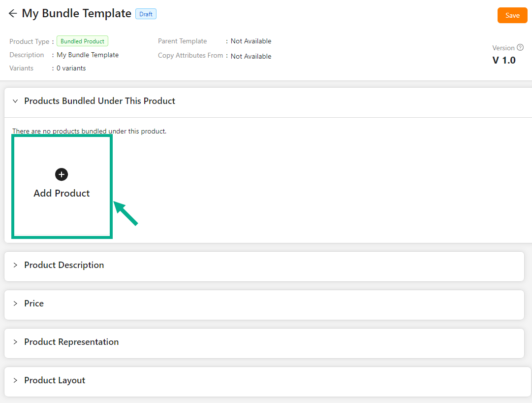
Task: Click the Parent Template Not Available value
Action: (x=251, y=41)
